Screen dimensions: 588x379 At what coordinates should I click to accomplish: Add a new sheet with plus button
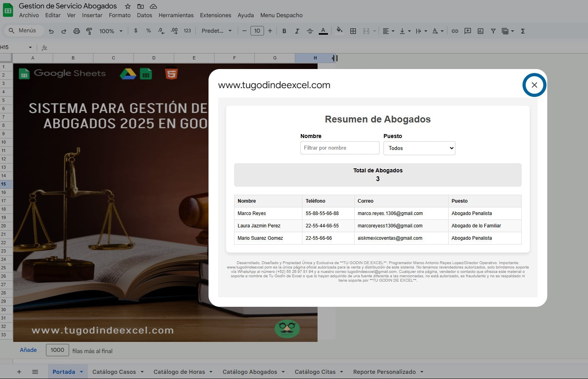(19, 372)
